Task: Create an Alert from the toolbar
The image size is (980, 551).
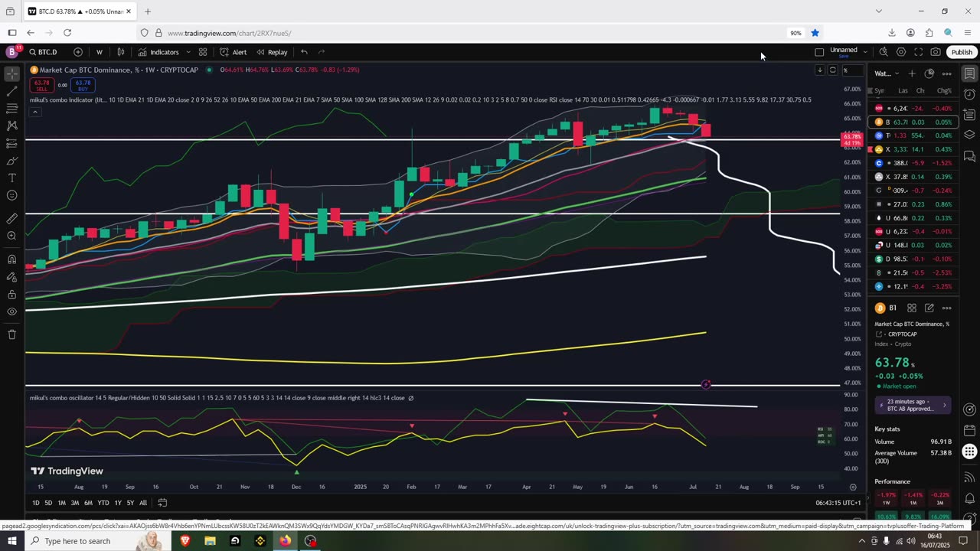Action: [x=233, y=52]
